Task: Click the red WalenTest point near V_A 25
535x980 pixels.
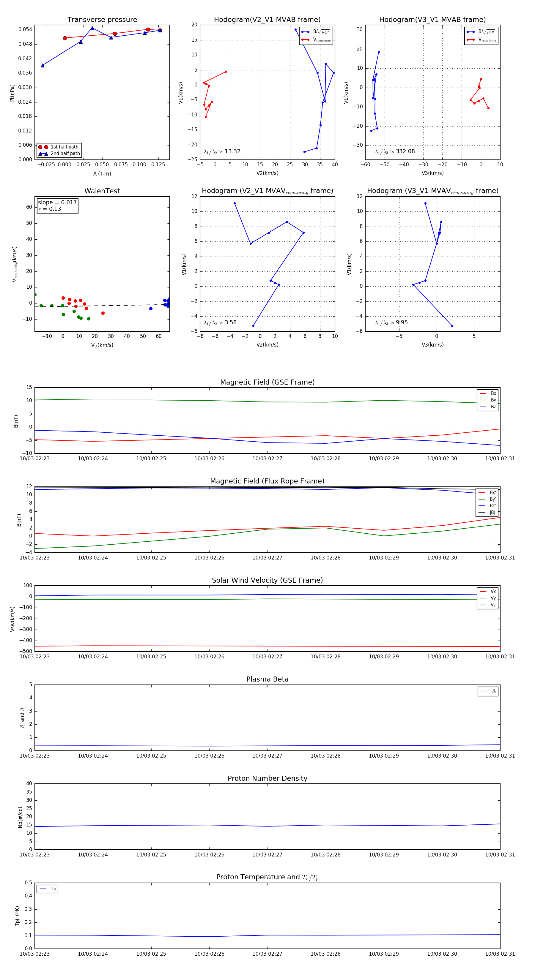Action: coord(103,314)
